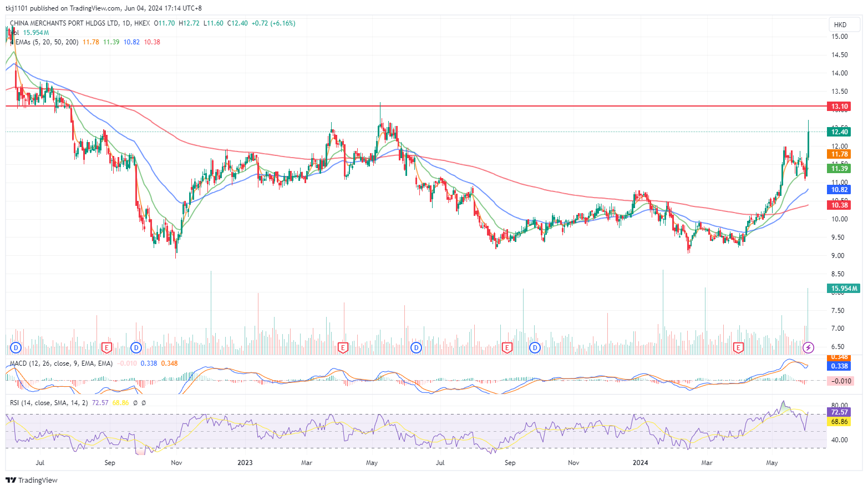
Task: Click the yellow 68.86 RSI axis label
Action: [839, 422]
